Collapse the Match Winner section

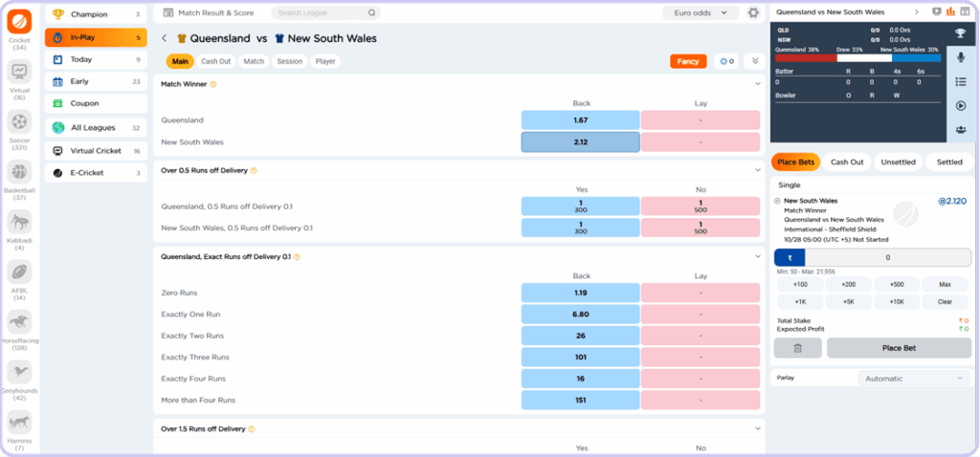756,84
